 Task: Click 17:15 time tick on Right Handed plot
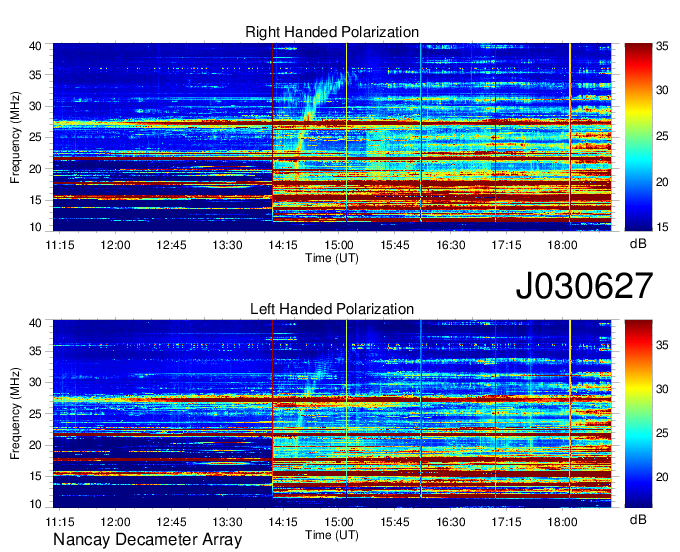click(506, 245)
